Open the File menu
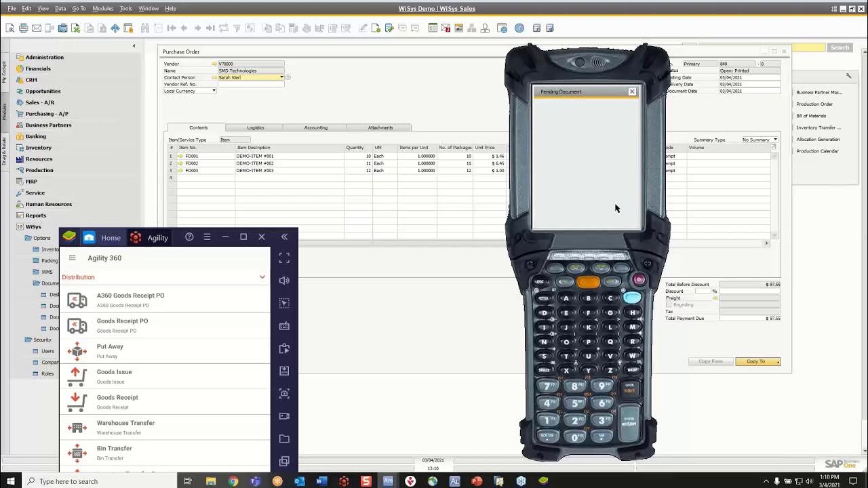The width and height of the screenshot is (868, 488). (12, 9)
